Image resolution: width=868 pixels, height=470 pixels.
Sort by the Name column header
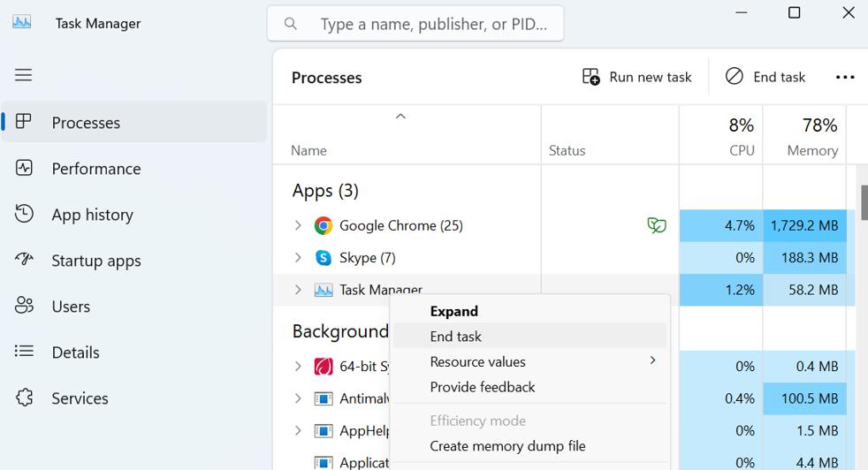[407, 134]
